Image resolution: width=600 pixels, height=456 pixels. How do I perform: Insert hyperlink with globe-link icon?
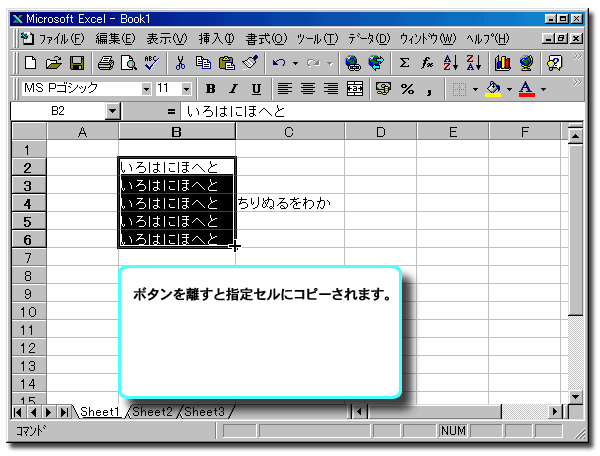[x=352, y=63]
